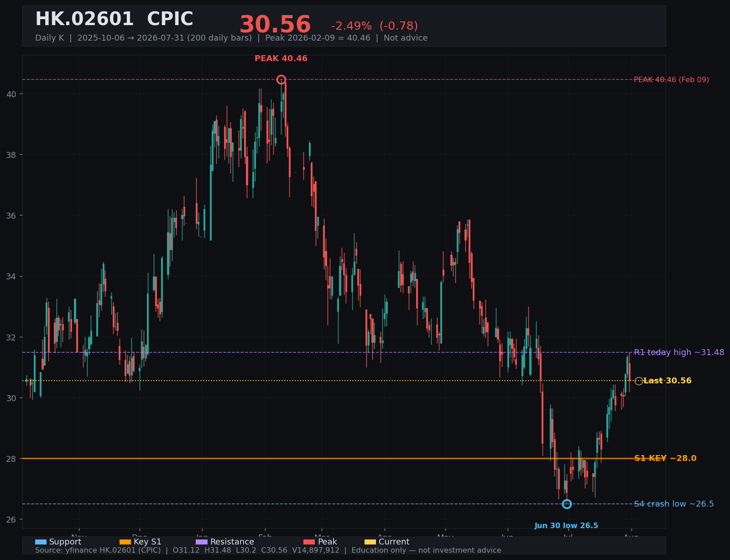Image resolution: width=730 pixels, height=560 pixels.
Task: Click the close price "C30.56" in footer
Action: point(274,550)
